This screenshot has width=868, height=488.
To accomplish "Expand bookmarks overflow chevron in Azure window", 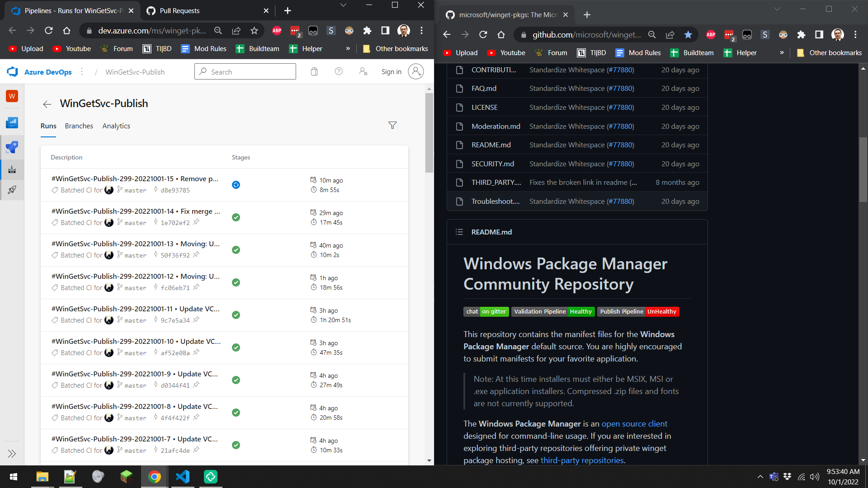I will coord(348,49).
